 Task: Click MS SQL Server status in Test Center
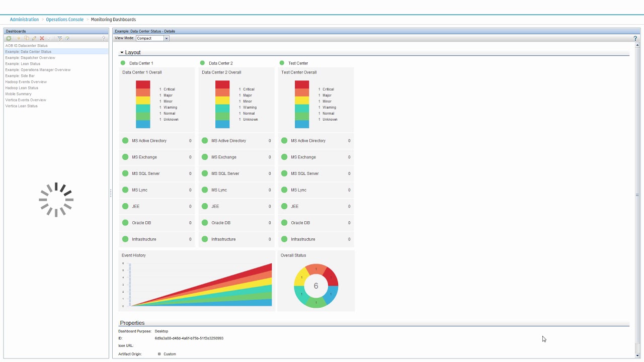(284, 173)
